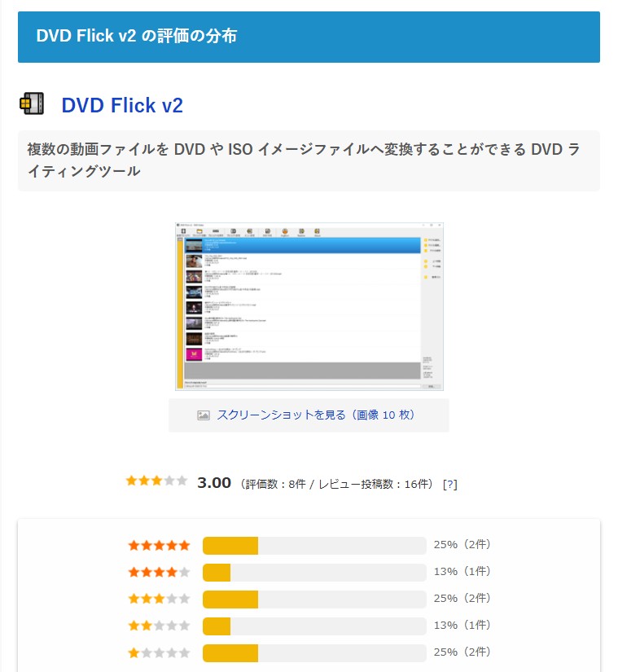The width and height of the screenshot is (618, 672).
Task: Click the 3.00 average score text
Action: 213,483
